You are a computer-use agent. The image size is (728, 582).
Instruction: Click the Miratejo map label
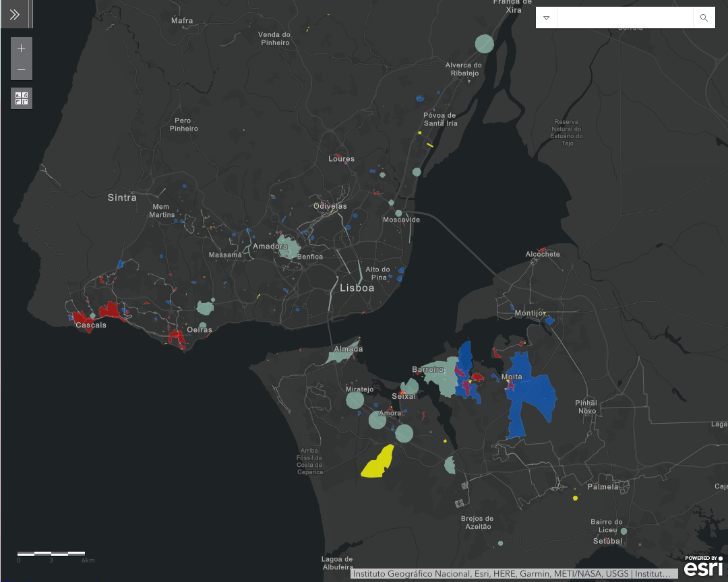coord(359,389)
